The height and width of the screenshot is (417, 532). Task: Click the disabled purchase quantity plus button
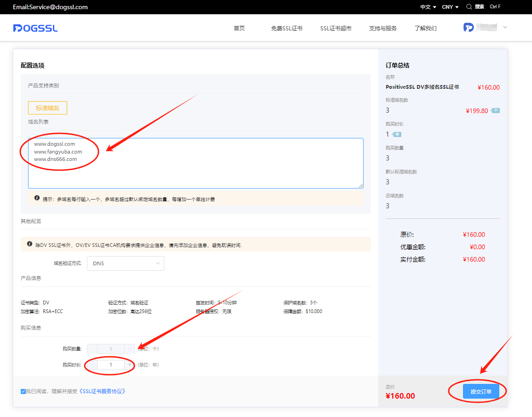tap(130, 349)
